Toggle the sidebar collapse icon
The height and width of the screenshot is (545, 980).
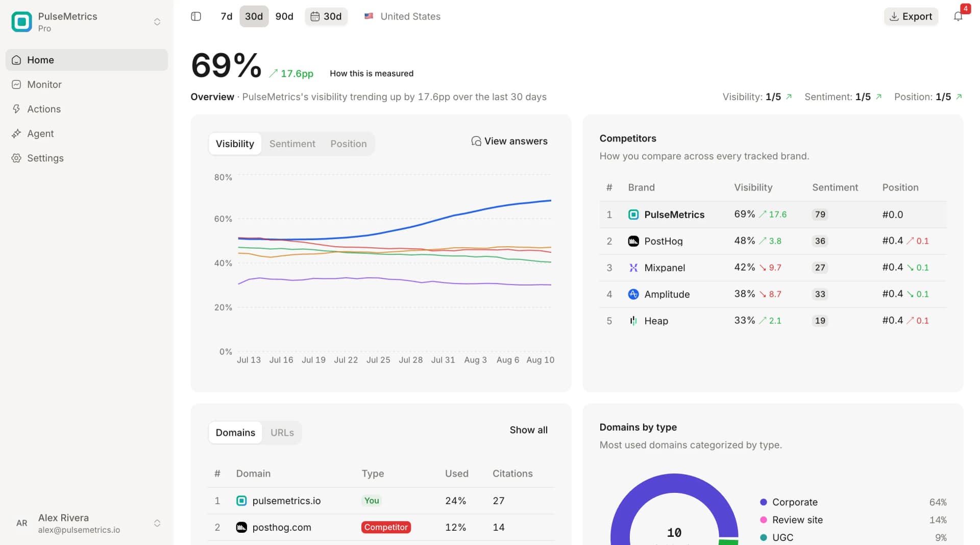(196, 16)
